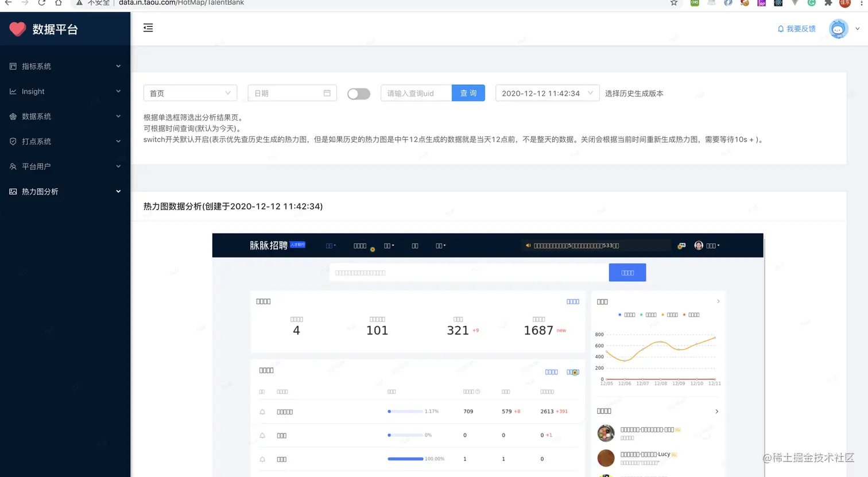Toggle the red legend series in the chart
This screenshot has height=477, width=868.
pyautogui.click(x=691, y=315)
